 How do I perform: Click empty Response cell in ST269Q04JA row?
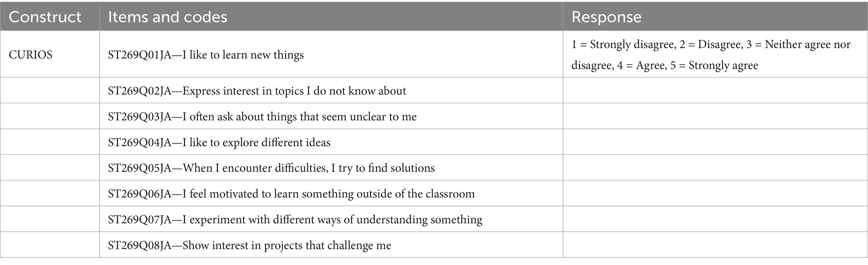coord(715,142)
